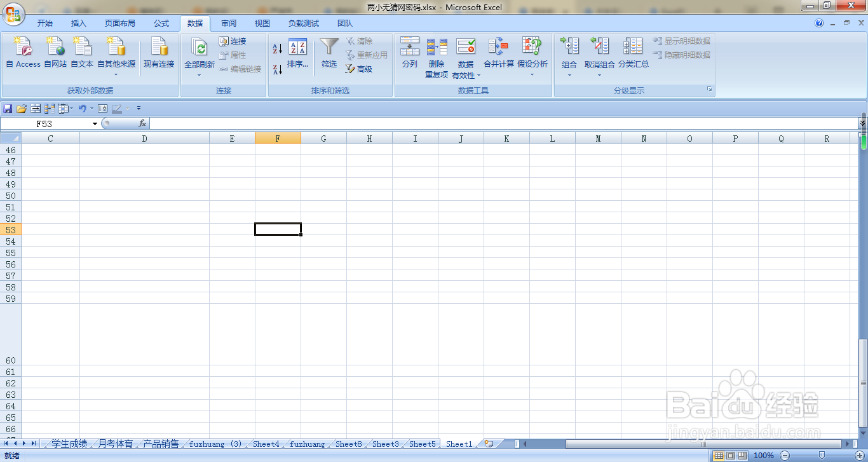Select column D header
The image size is (868, 462).
pos(144,138)
